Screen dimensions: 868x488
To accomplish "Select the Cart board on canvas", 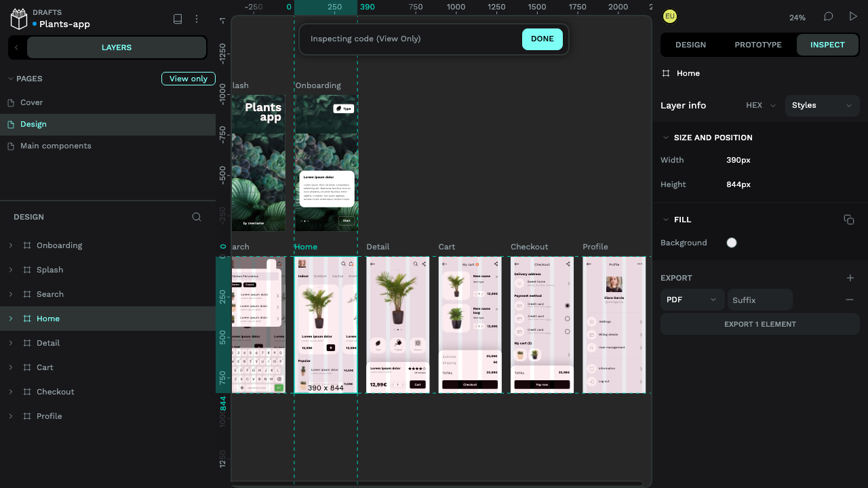I will (x=470, y=325).
